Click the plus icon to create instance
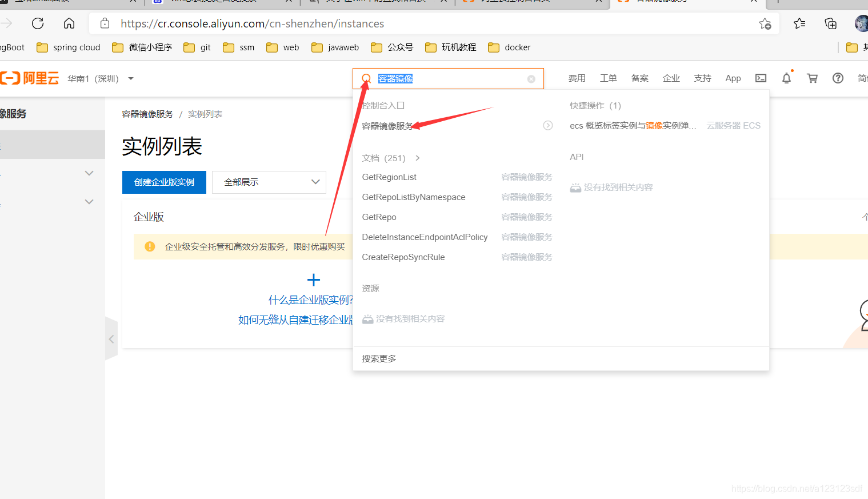Image resolution: width=868 pixels, height=499 pixels. [x=314, y=280]
